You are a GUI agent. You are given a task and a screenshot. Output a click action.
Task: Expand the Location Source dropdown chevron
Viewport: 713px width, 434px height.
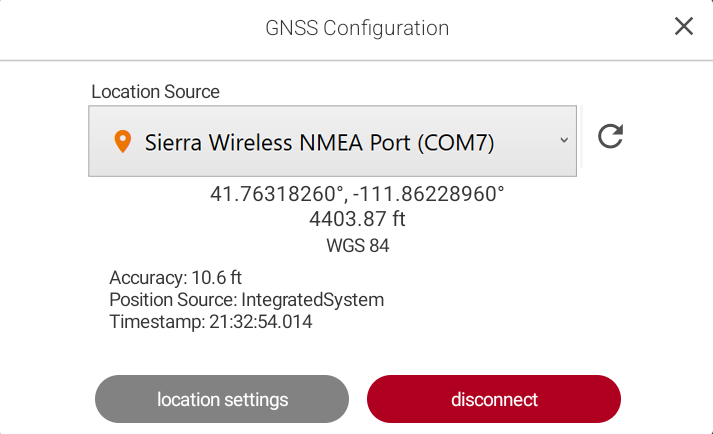click(x=563, y=140)
